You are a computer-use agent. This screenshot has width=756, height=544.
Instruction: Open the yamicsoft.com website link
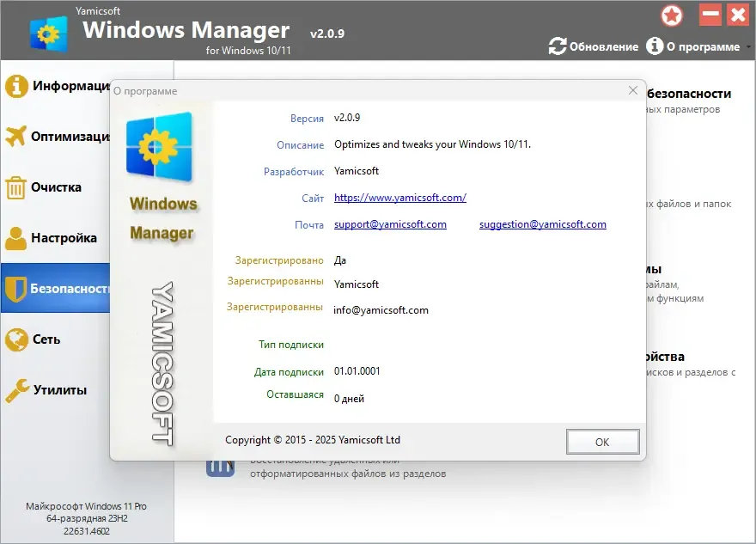400,198
